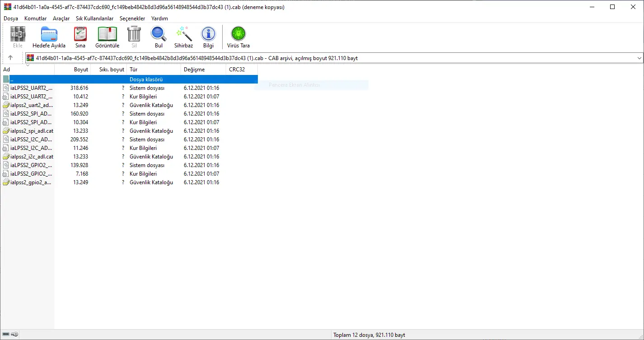
Task: Sort by the Değişme column header
Action: coord(204,70)
